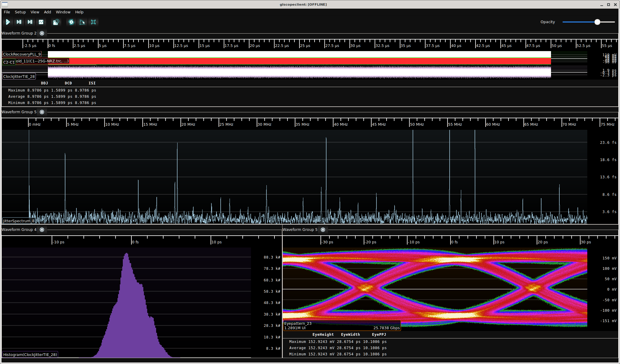The width and height of the screenshot is (620, 364).
Task: Open the View menu
Action: [35, 12]
